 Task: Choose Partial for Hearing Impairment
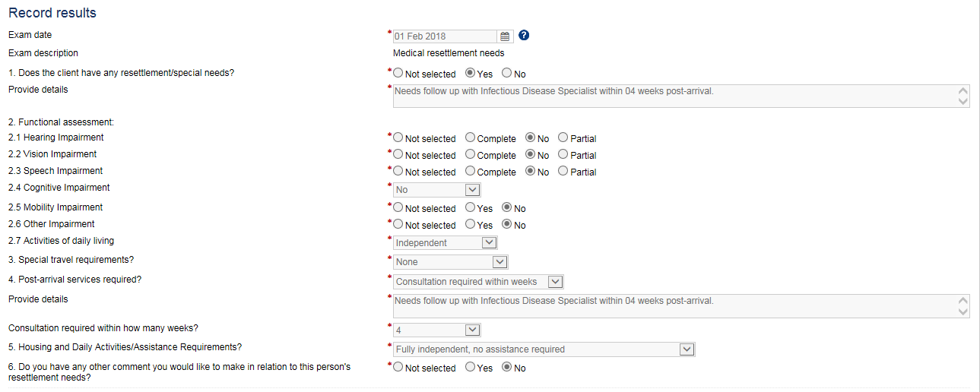pyautogui.click(x=563, y=138)
